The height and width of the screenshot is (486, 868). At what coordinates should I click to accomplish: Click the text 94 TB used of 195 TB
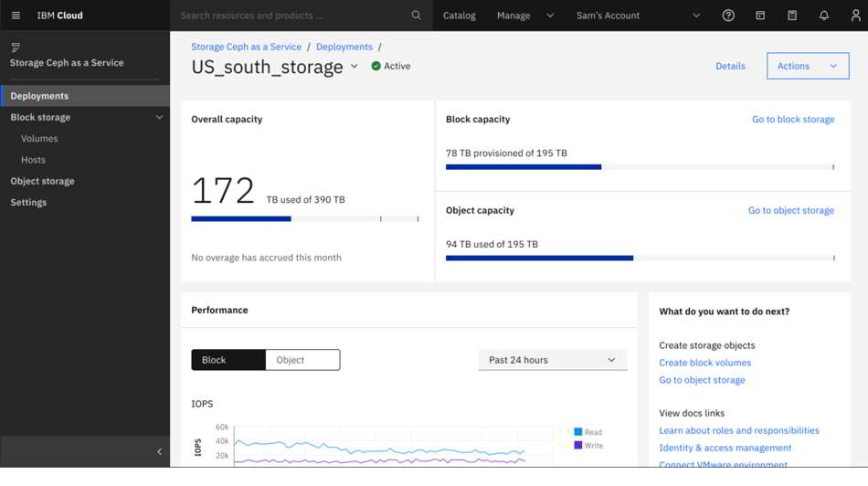[x=492, y=244]
